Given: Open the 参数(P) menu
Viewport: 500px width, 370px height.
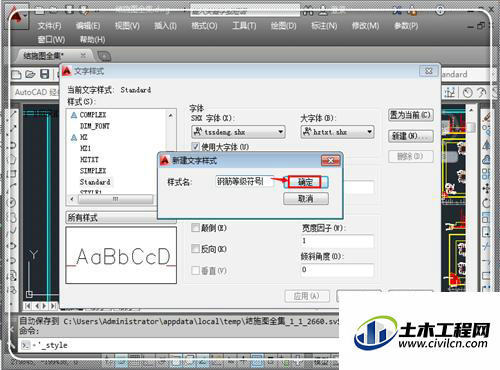Looking at the screenshot, I should pos(406,26).
